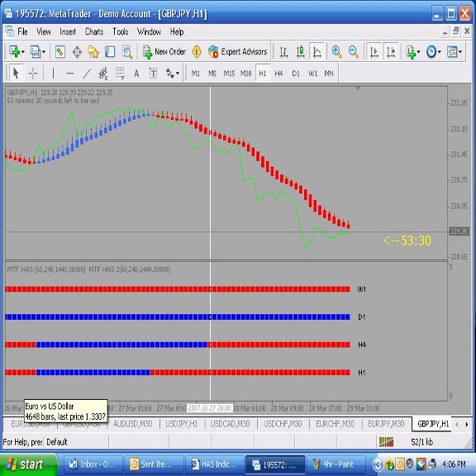Select the Fibonacci retracement tool

[x=120, y=74]
